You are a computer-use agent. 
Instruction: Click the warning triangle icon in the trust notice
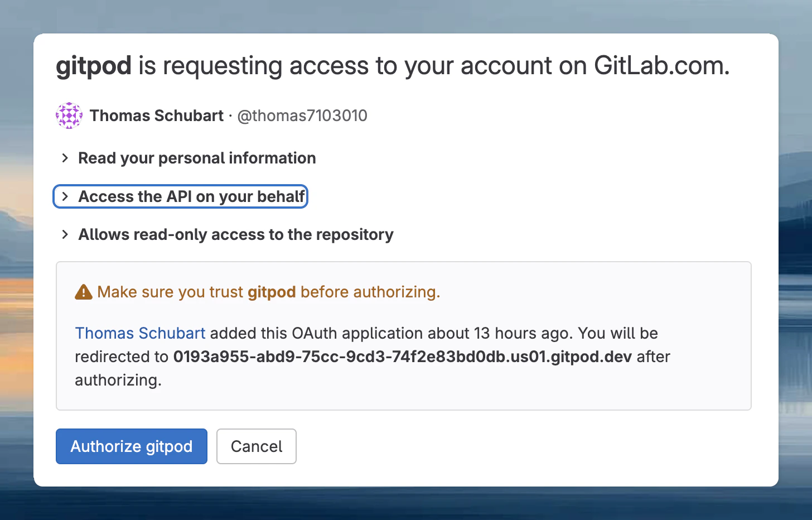pyautogui.click(x=83, y=291)
